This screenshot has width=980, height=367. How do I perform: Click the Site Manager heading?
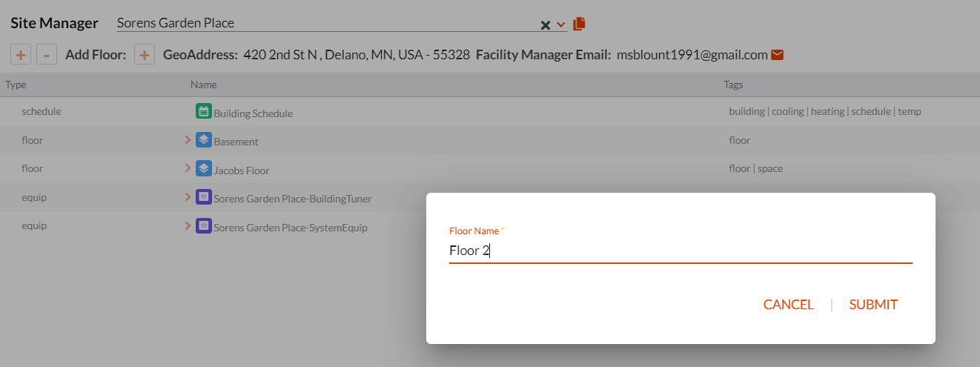pos(54,23)
